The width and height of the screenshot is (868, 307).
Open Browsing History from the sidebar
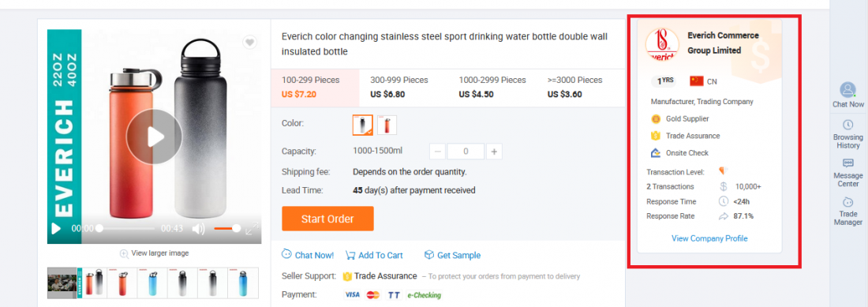[x=847, y=133]
